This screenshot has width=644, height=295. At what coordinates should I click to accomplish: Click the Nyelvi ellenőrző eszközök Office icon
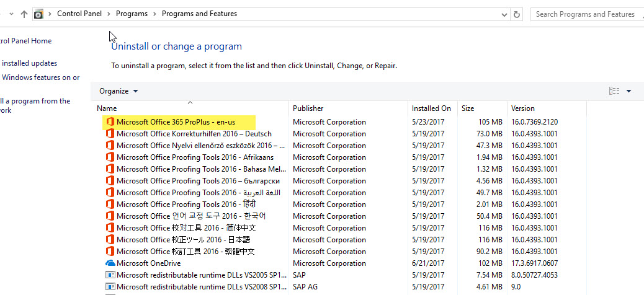[x=110, y=146]
